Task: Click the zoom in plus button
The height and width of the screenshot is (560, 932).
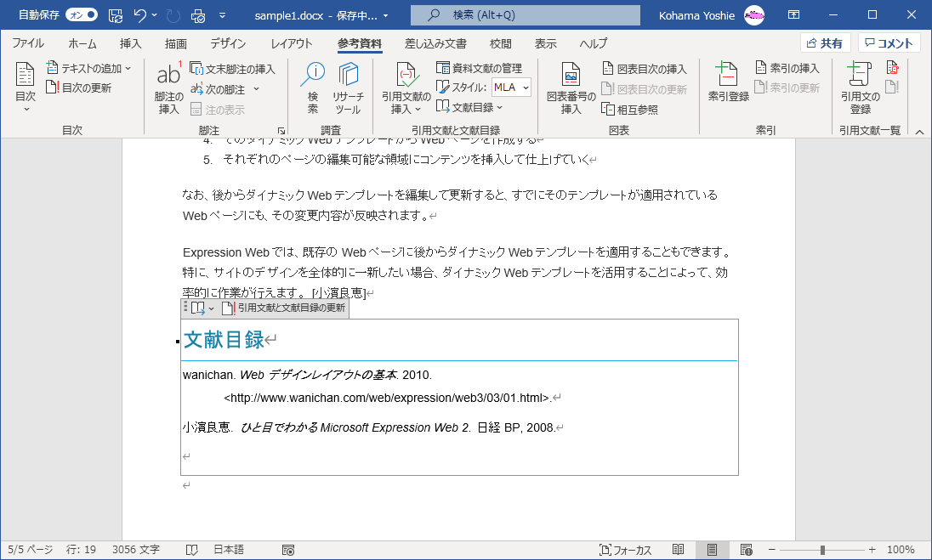Action: point(872,550)
